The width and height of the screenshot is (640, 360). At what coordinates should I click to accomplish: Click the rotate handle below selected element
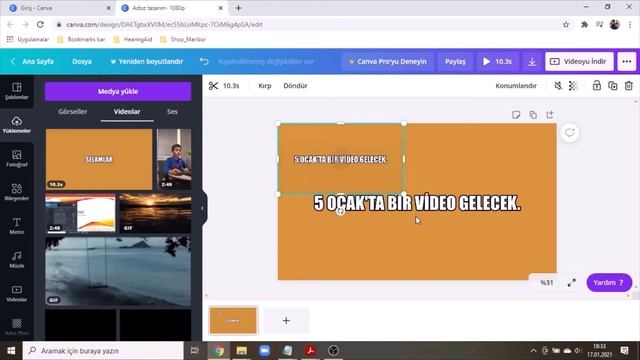click(340, 211)
